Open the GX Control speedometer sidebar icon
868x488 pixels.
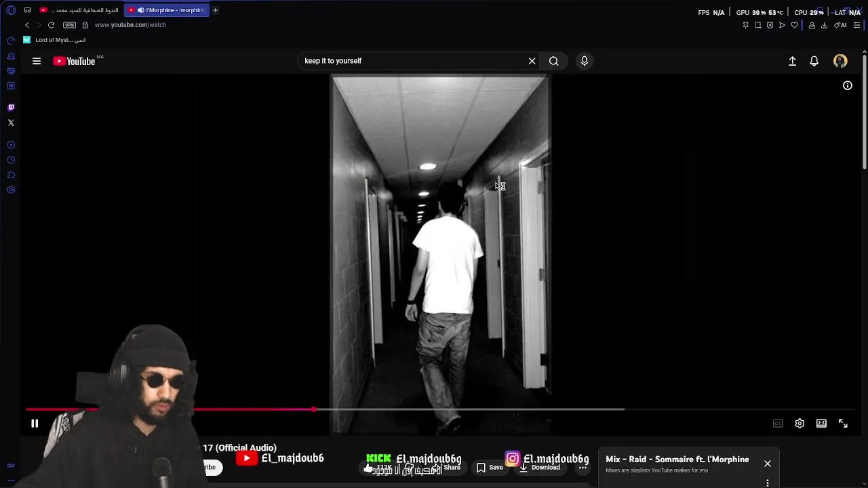coord(11,41)
